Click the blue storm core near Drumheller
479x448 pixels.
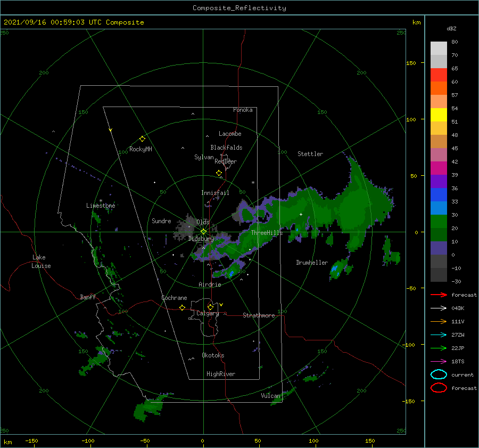point(335,269)
